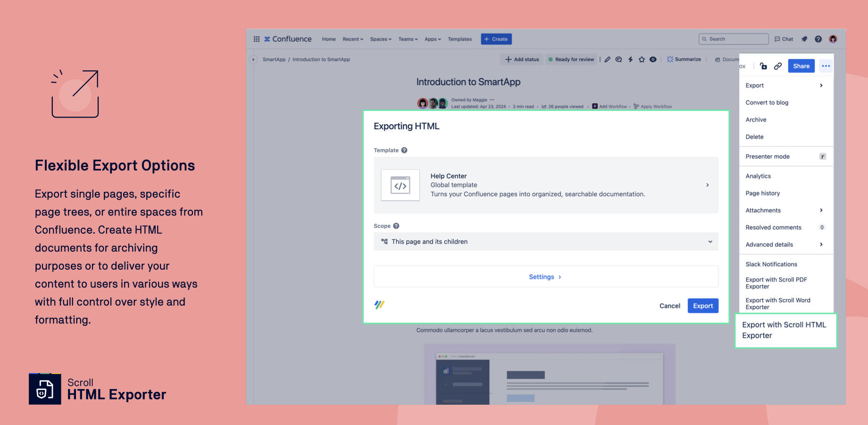Image resolution: width=868 pixels, height=425 pixels.
Task: Copy the page link icon
Action: [x=778, y=66]
